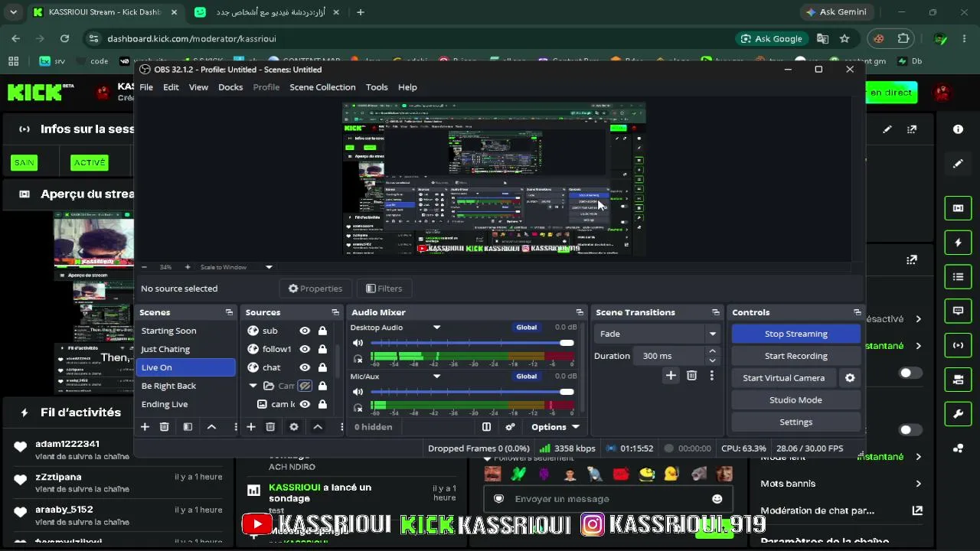Open Mic/Aux channel dropdown arrow
The height and width of the screenshot is (551, 980).
(x=436, y=377)
